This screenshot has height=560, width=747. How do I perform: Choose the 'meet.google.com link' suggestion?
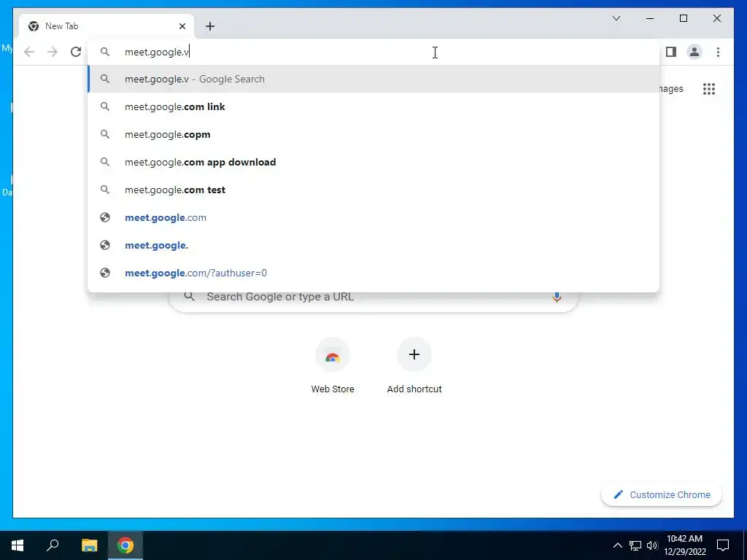click(x=373, y=106)
